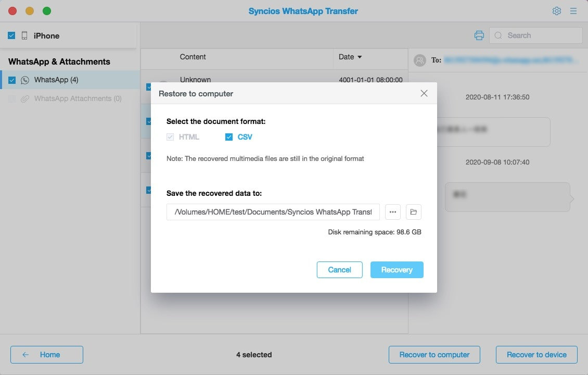Click the 4001-01-01 08:00:00 date cell
The width and height of the screenshot is (588, 375).
[x=370, y=80]
